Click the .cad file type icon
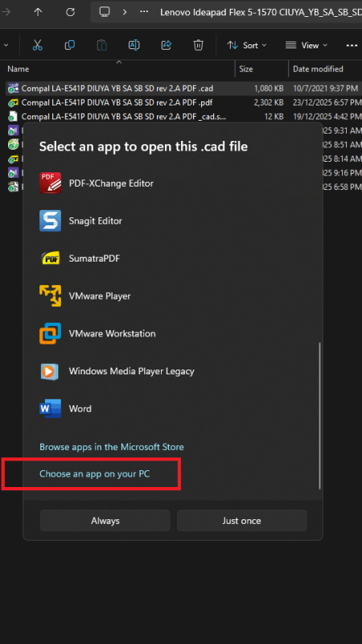 (x=13, y=89)
